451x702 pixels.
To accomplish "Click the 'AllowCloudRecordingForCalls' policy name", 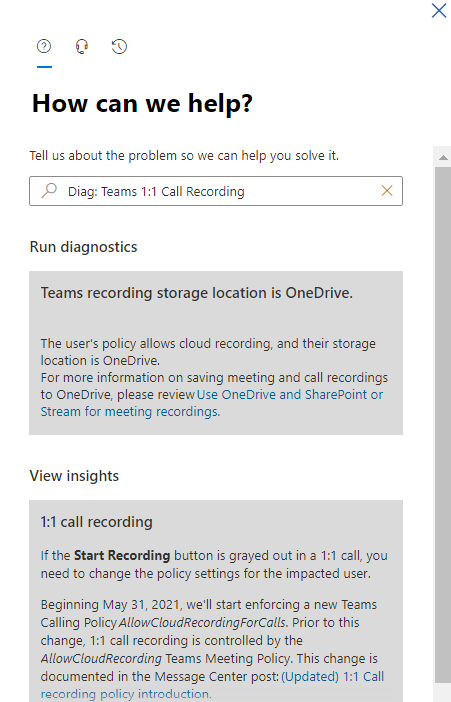I will tap(202, 623).
